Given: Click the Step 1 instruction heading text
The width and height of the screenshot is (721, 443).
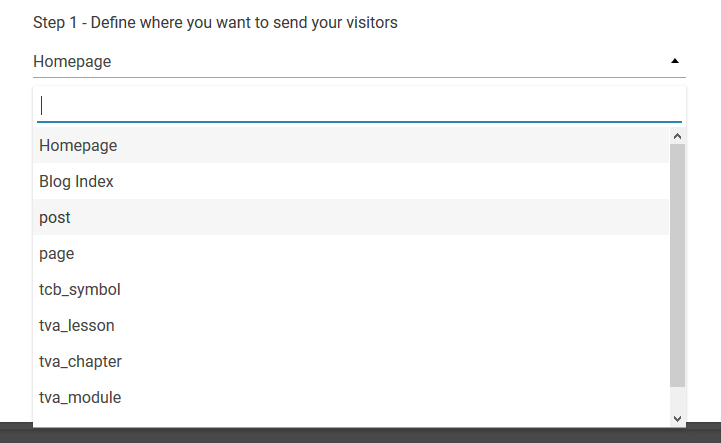Looking at the screenshot, I should pyautogui.click(x=215, y=22).
